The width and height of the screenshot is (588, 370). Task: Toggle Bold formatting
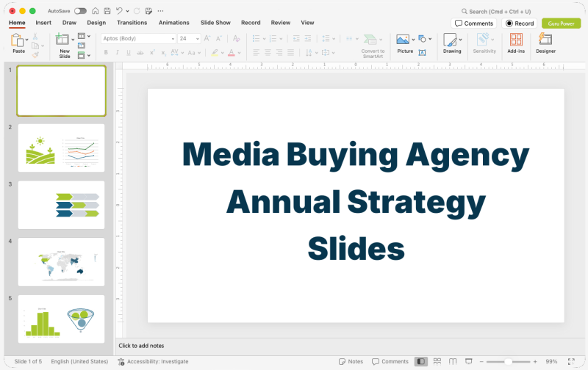[106, 53]
